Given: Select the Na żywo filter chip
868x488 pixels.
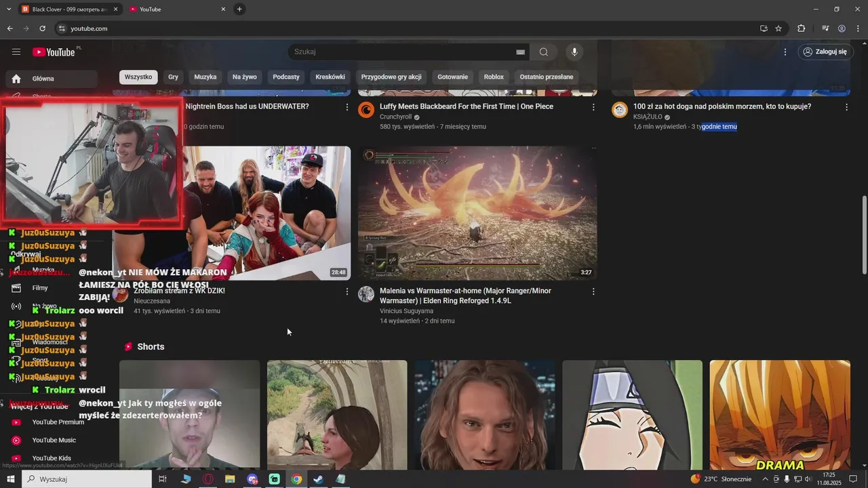Looking at the screenshot, I should [x=245, y=77].
